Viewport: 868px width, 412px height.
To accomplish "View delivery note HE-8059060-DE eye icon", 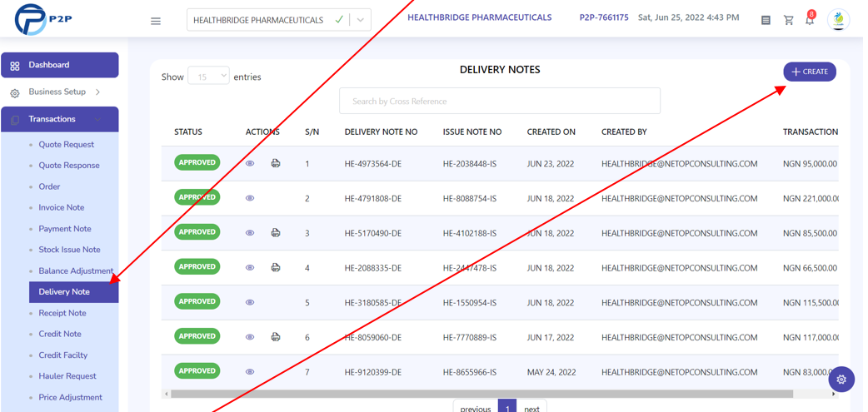I will (x=250, y=337).
